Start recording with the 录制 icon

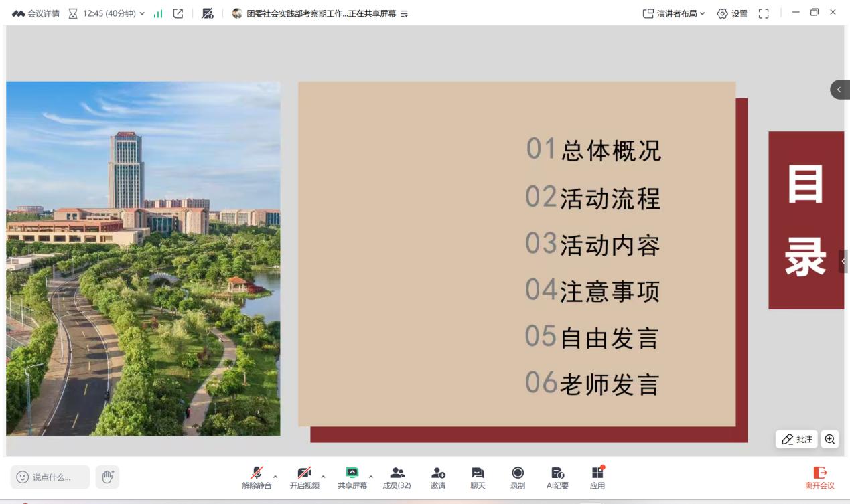pos(518,477)
